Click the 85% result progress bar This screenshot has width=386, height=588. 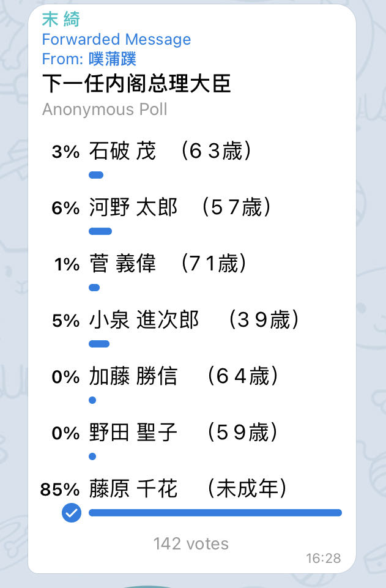[215, 513]
